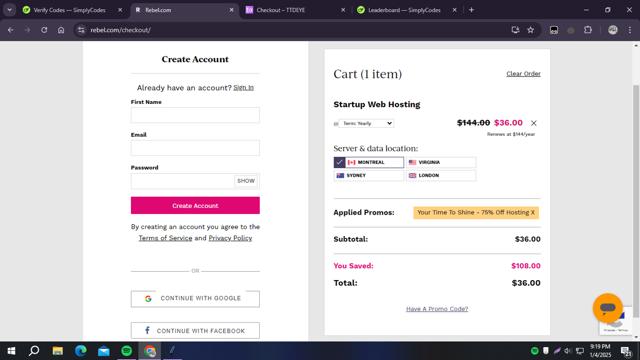Open site information icon in address bar

tap(81, 30)
